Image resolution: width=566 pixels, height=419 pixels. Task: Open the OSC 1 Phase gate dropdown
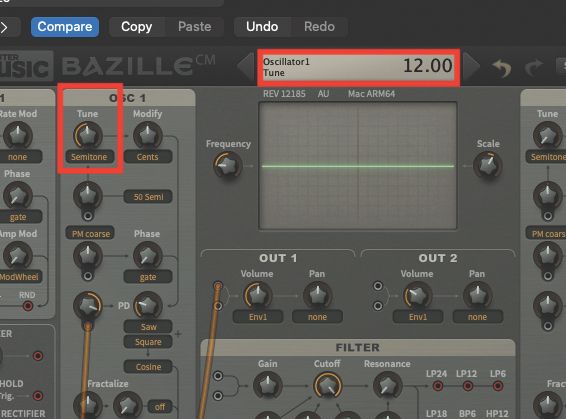tap(148, 277)
